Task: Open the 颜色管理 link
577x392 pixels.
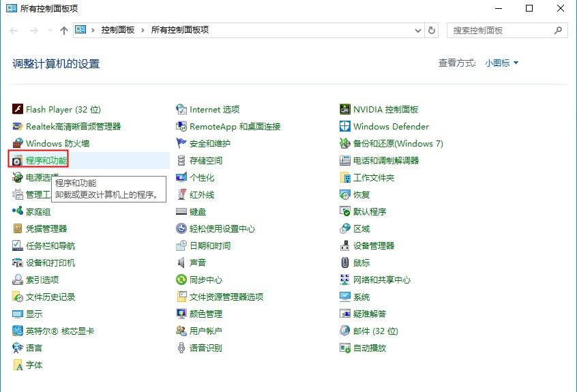Action: tap(206, 314)
